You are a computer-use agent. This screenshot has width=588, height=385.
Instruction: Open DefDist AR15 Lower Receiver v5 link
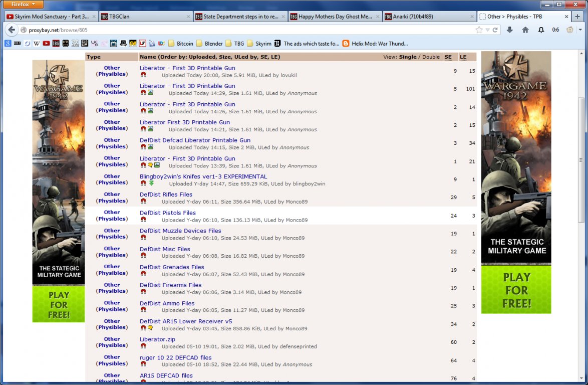[186, 321]
